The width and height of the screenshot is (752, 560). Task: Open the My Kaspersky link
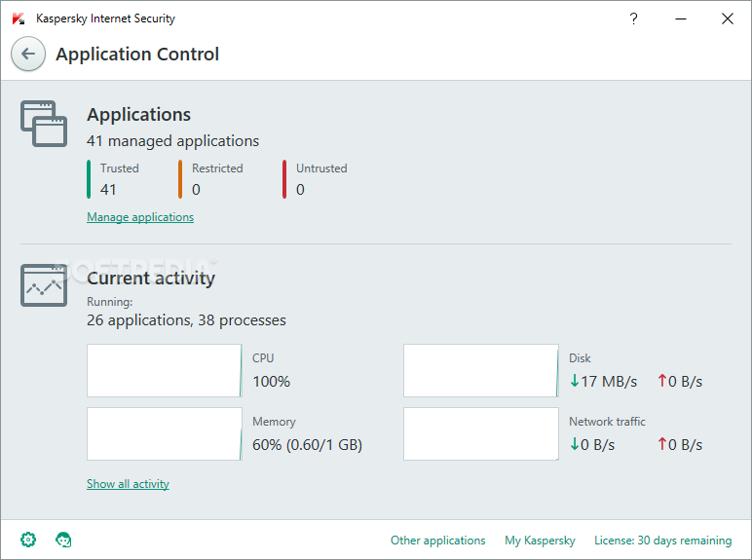point(540,541)
